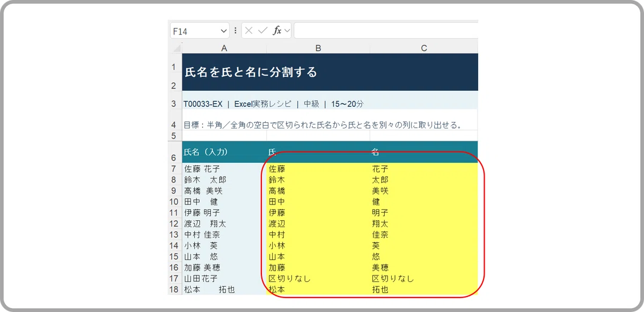Click the formula bar Enter checkmark icon
This screenshot has height=312, width=644.
(262, 31)
